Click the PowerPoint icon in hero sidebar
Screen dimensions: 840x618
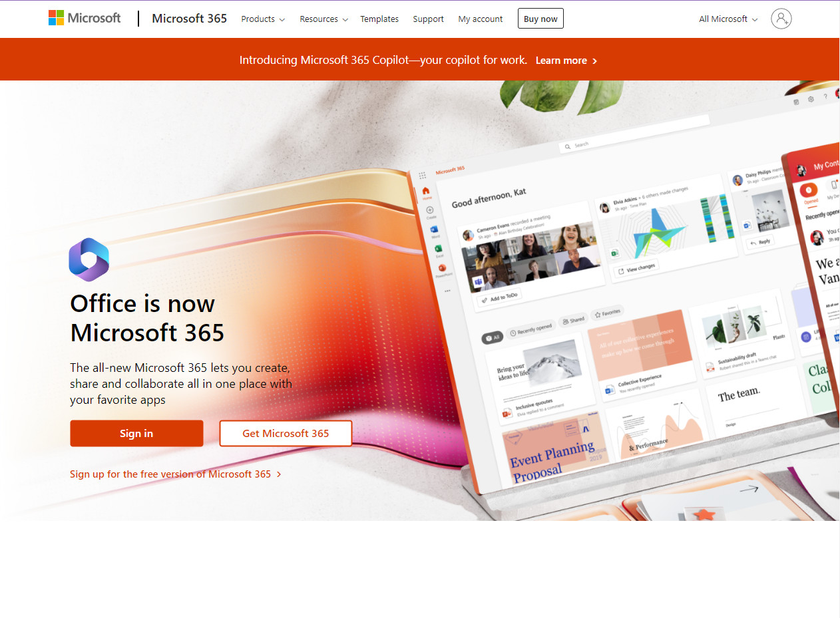pos(442,269)
